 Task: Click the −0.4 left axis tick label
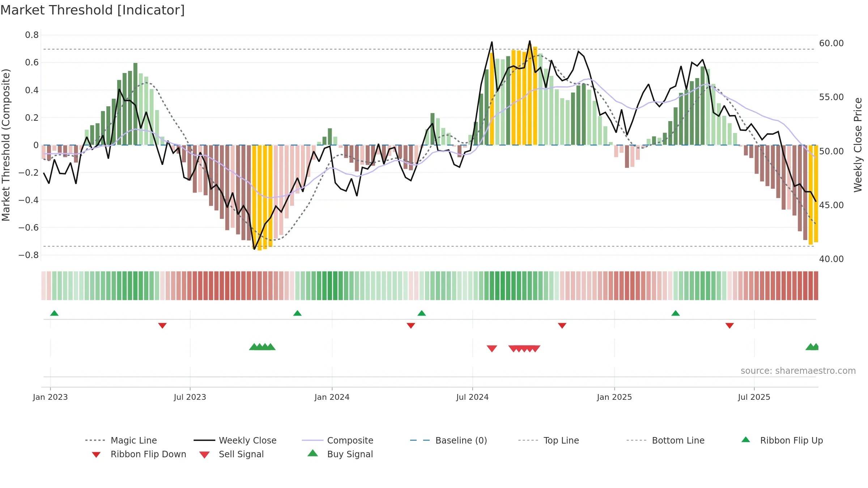click(x=29, y=200)
